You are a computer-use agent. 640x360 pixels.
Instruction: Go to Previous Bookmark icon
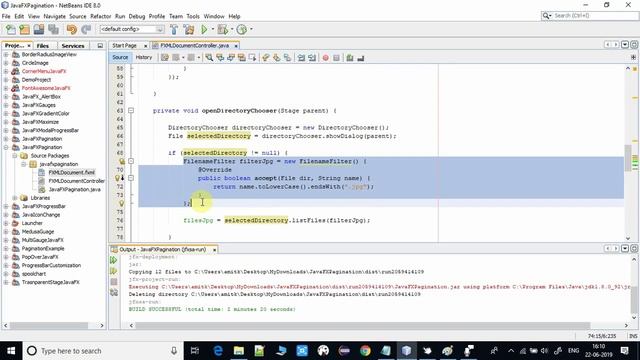266,58
